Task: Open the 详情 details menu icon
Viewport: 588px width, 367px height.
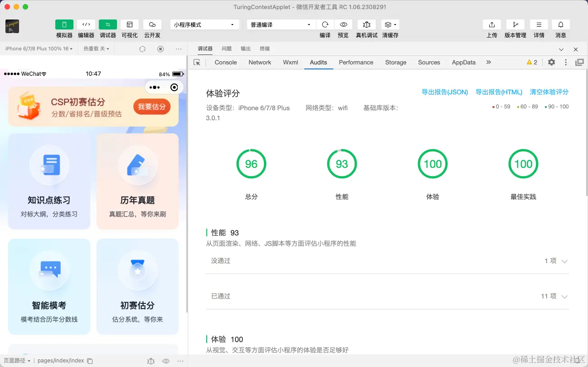Action: (x=539, y=24)
